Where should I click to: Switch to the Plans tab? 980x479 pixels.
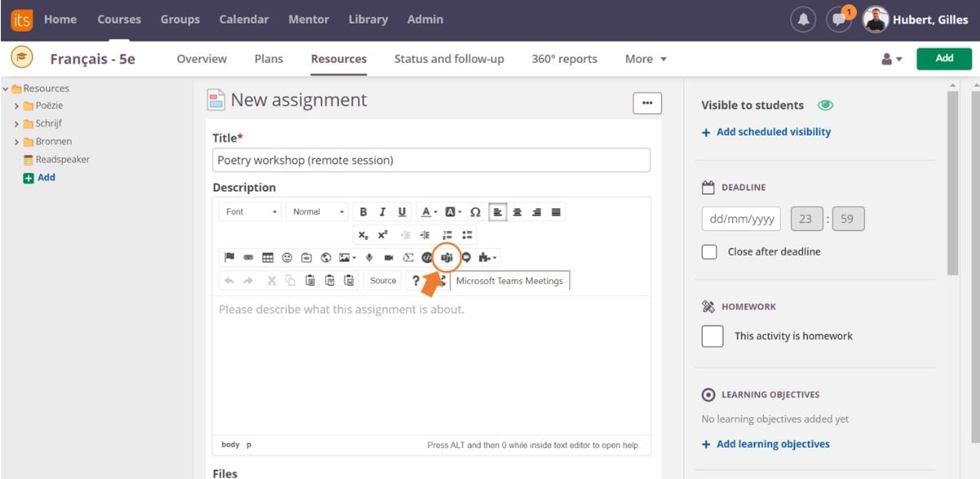click(x=269, y=58)
